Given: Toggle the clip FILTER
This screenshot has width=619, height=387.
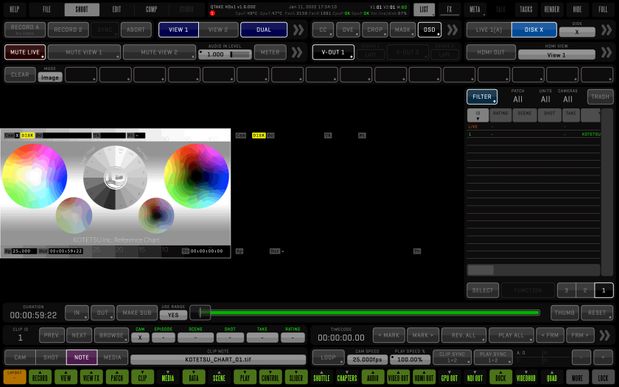Looking at the screenshot, I should (x=482, y=97).
